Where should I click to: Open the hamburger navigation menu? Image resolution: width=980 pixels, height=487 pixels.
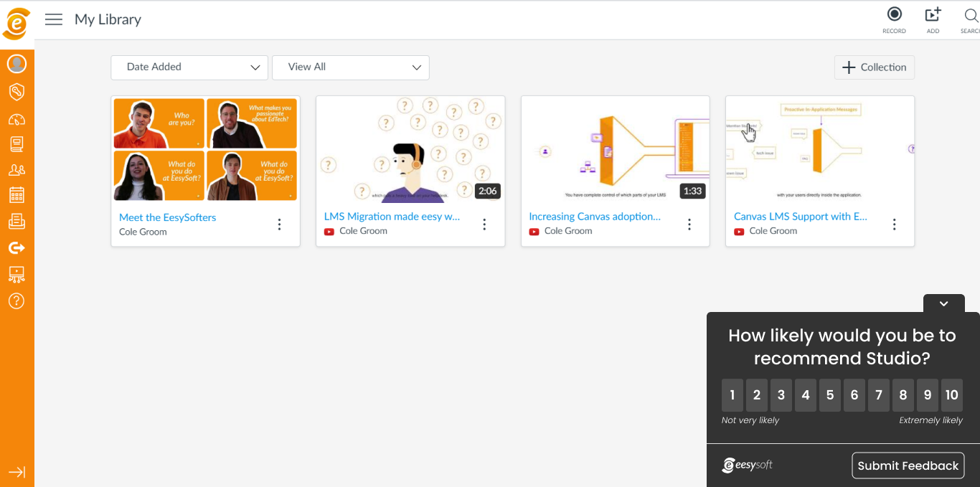coord(54,19)
